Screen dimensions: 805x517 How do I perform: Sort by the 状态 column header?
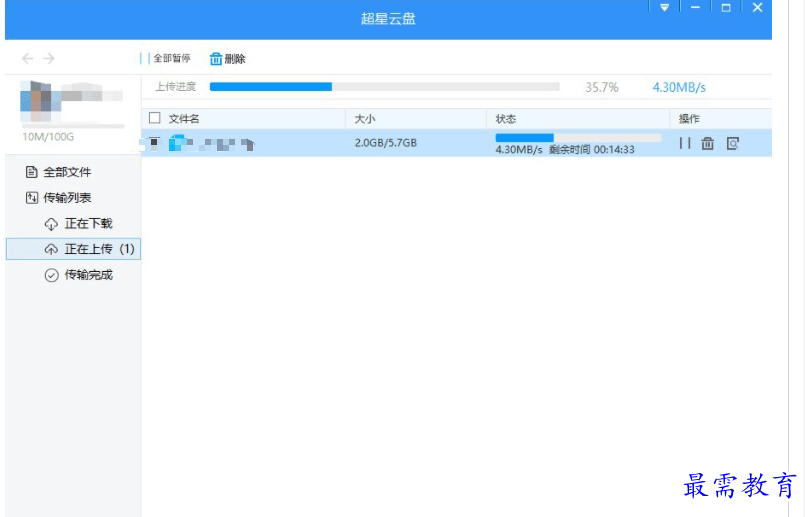tap(506, 119)
